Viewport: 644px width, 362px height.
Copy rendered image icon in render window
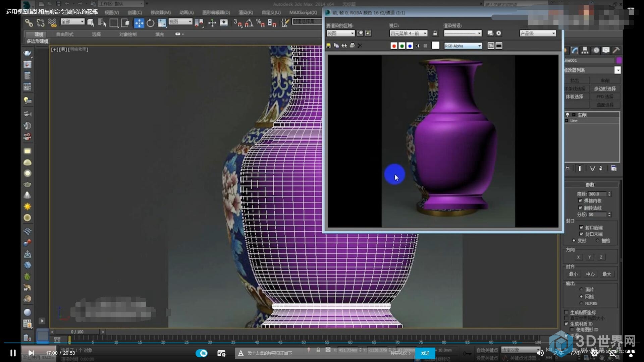[336, 46]
